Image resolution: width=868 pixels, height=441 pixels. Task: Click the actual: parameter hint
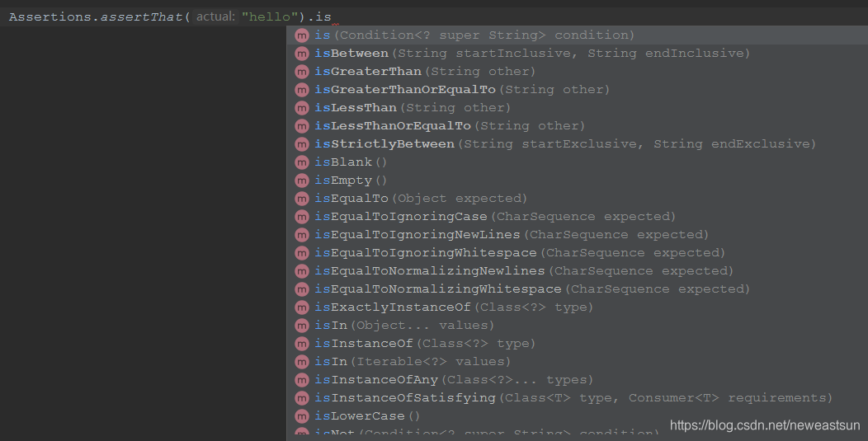pyautogui.click(x=215, y=17)
